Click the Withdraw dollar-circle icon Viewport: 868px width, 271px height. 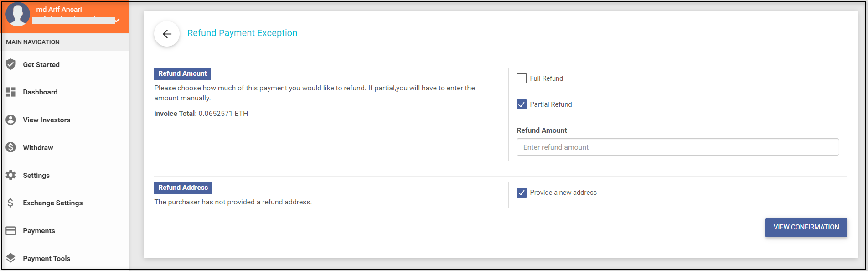point(11,147)
